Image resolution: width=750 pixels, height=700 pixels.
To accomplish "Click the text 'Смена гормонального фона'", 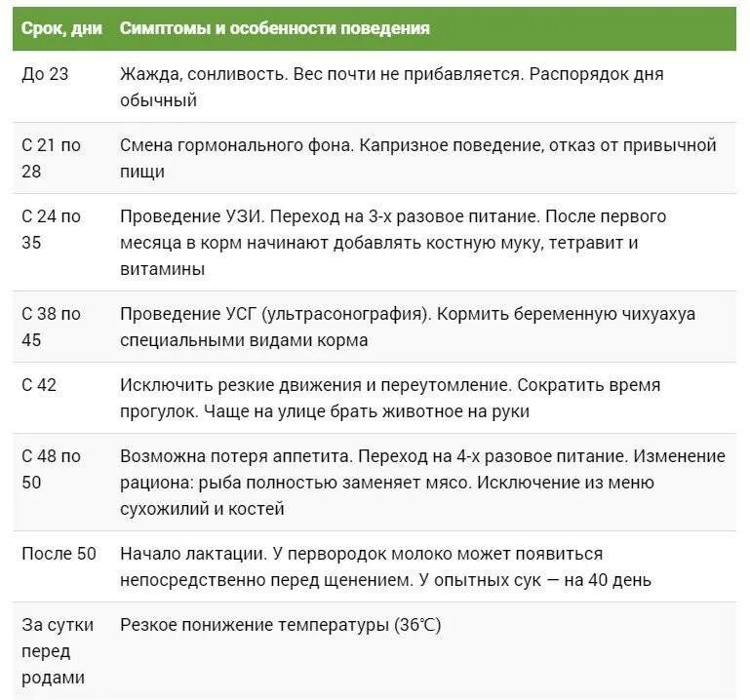I will tap(235, 145).
